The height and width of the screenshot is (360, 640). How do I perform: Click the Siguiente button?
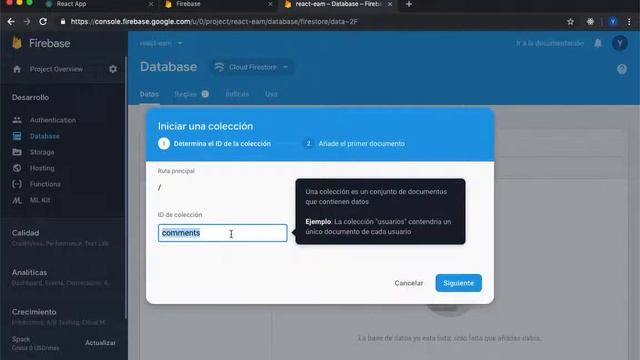(458, 283)
